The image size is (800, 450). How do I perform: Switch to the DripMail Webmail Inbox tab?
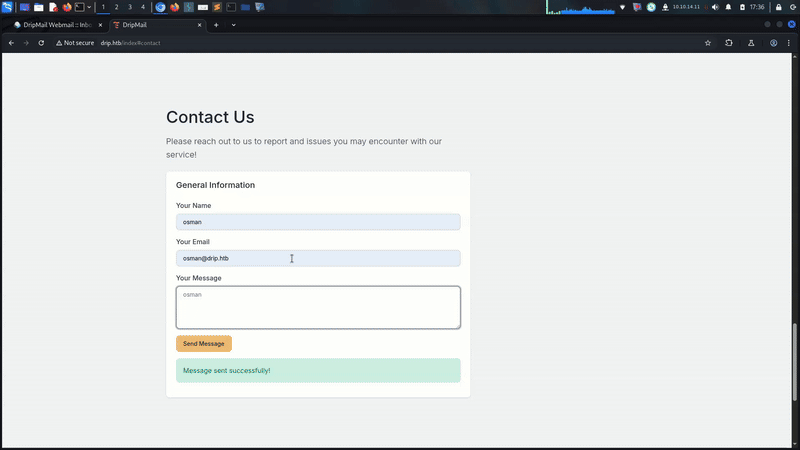(55, 24)
